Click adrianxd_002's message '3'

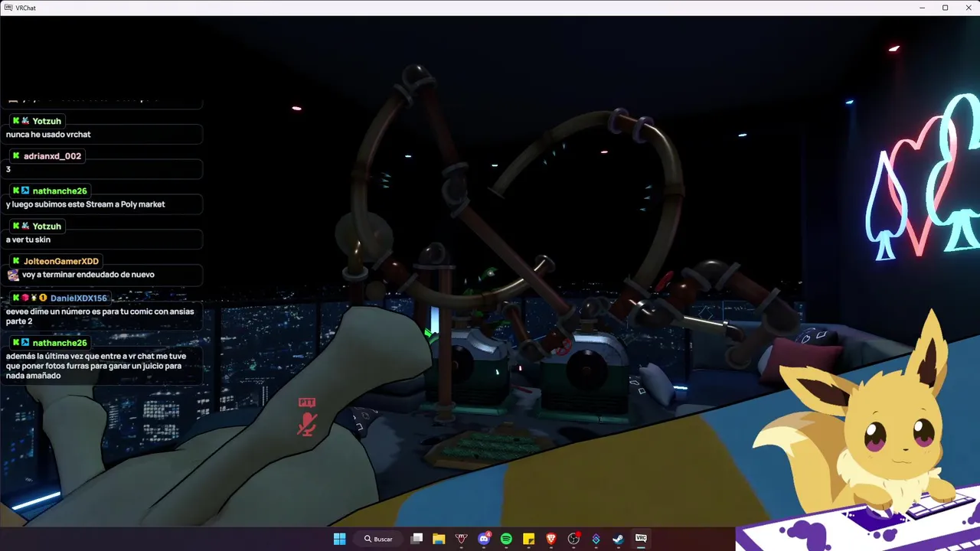(x=8, y=170)
